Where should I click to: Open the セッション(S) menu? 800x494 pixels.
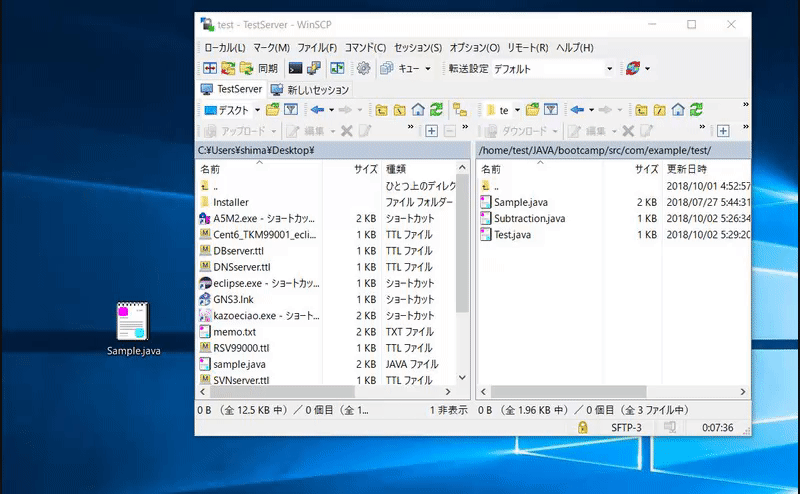pyautogui.click(x=418, y=47)
